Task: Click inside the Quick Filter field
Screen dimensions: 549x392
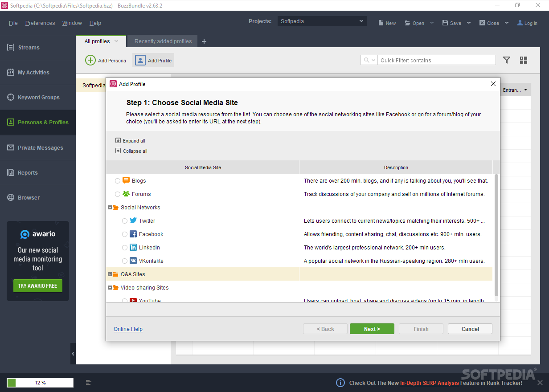Action: click(437, 60)
